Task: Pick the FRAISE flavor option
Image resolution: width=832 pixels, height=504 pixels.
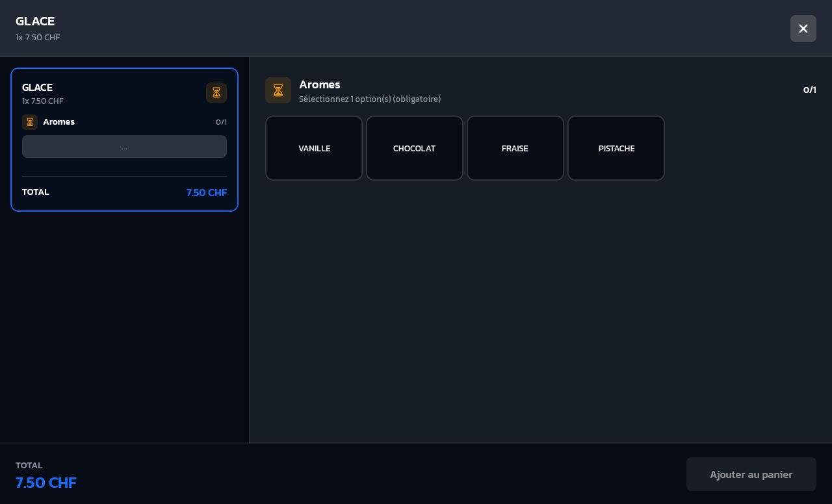Action: (x=515, y=148)
